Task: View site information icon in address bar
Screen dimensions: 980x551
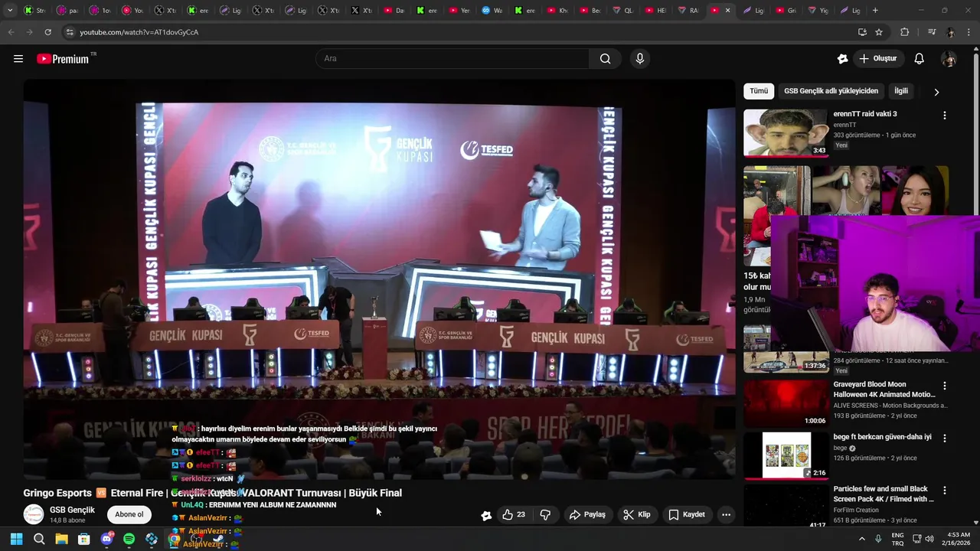Action: [70, 32]
